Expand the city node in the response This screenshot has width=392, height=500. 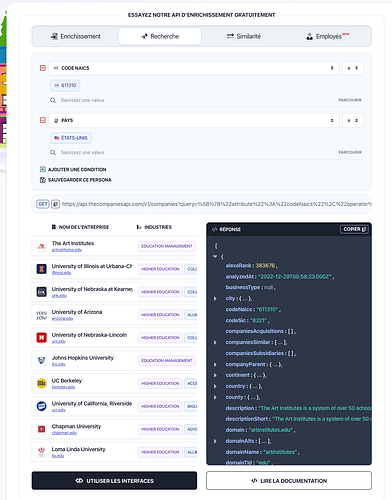[x=215, y=298]
